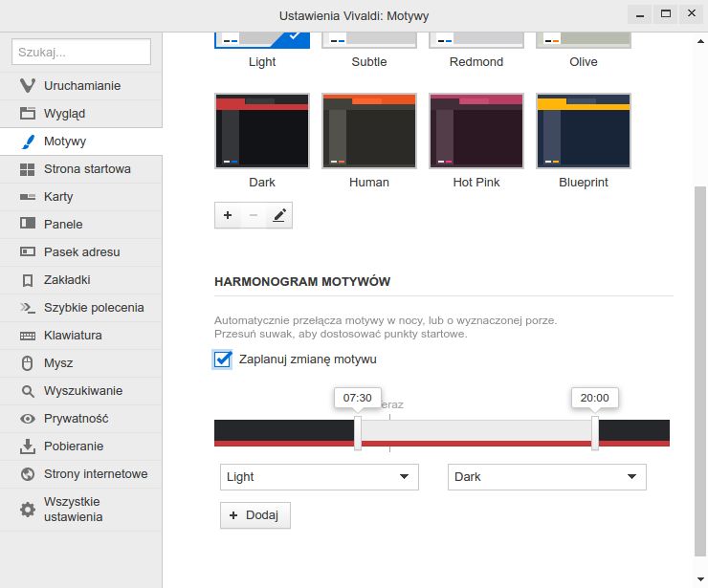The width and height of the screenshot is (708, 588).
Task: Select the Blueprint theme thumbnail
Action: pos(584,131)
